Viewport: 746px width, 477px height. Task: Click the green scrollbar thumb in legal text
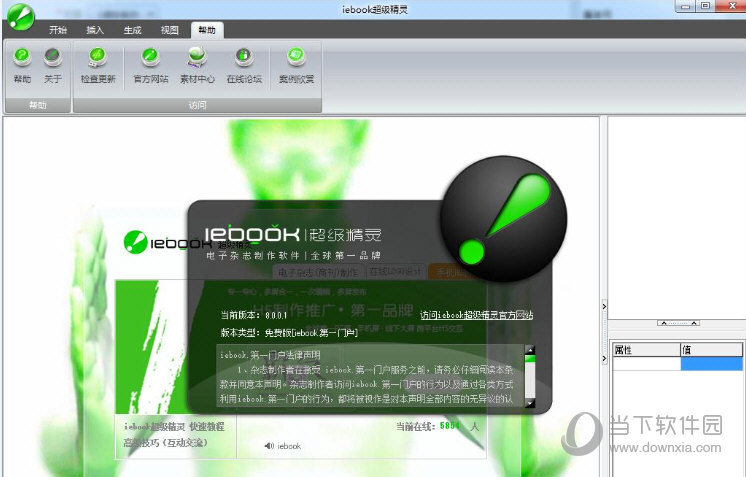pyautogui.click(x=530, y=359)
